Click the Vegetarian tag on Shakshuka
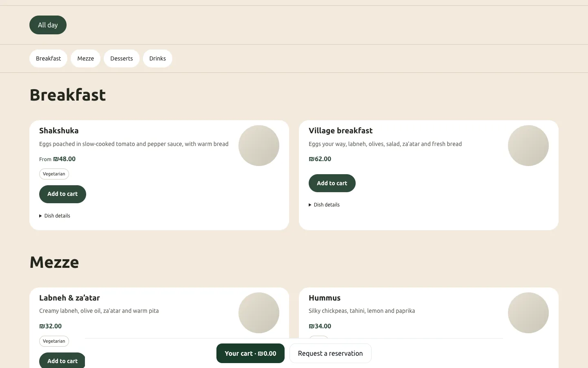The image size is (588, 368). coord(54,174)
